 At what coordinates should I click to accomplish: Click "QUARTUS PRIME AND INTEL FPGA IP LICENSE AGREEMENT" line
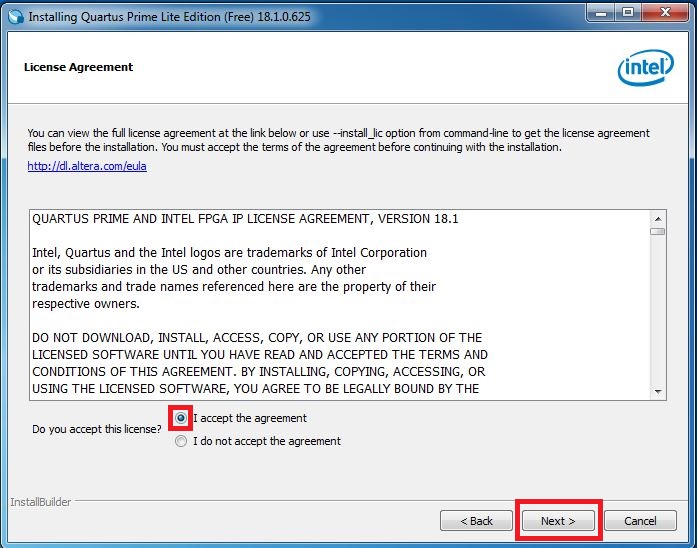coord(245,219)
